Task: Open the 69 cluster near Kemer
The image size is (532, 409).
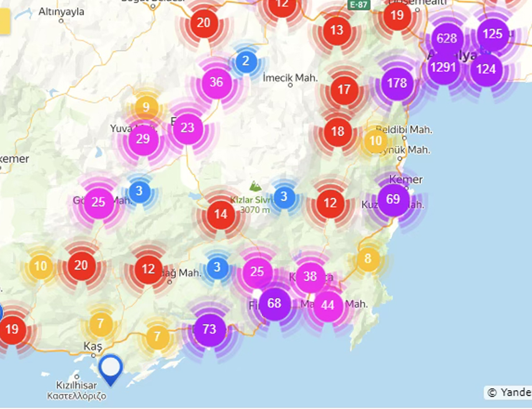Action: click(x=393, y=199)
